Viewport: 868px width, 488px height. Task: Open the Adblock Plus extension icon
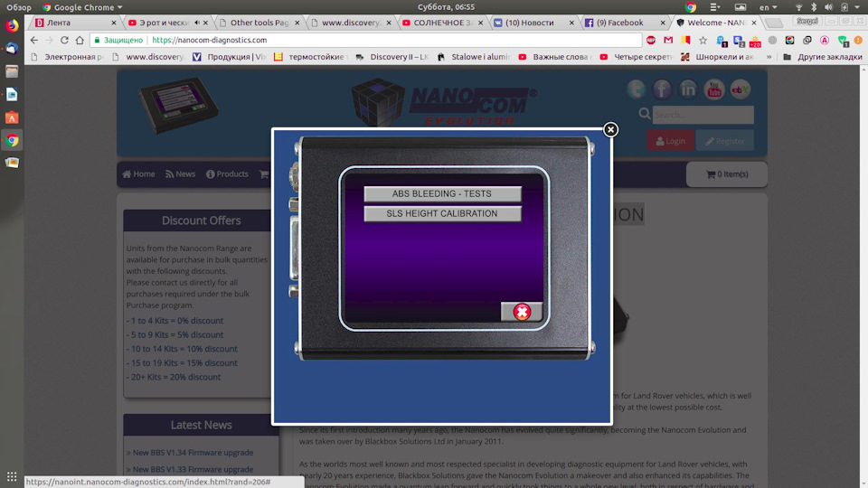pos(651,40)
